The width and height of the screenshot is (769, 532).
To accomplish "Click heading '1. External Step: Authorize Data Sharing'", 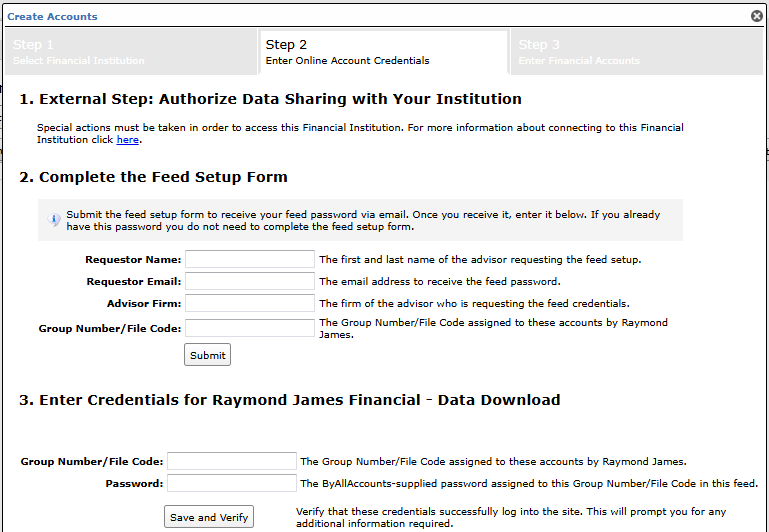I will point(271,99).
